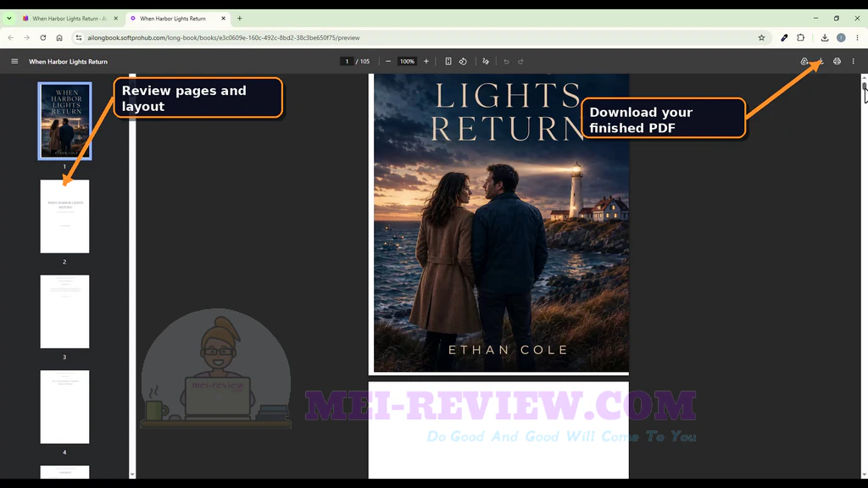
Task: Download the finished PDF file
Action: coord(821,61)
